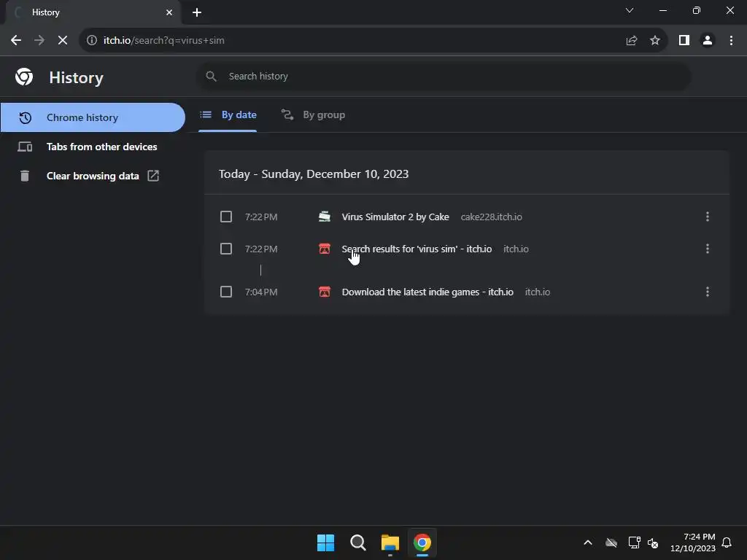Click the cake228.itch.io domain text
The width and height of the screenshot is (747, 560).
pyautogui.click(x=491, y=217)
